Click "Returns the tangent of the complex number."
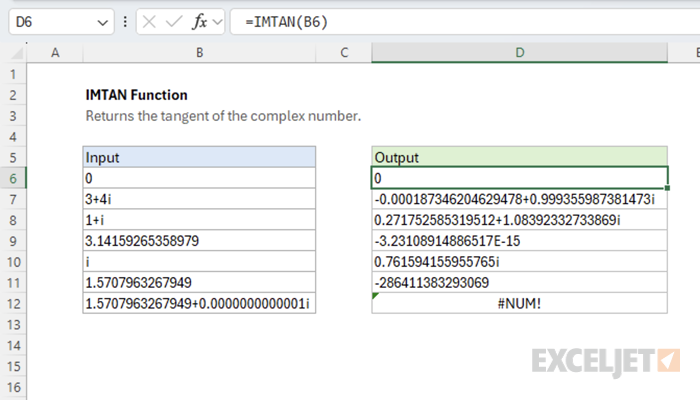This screenshot has width=700, height=400. point(223,116)
